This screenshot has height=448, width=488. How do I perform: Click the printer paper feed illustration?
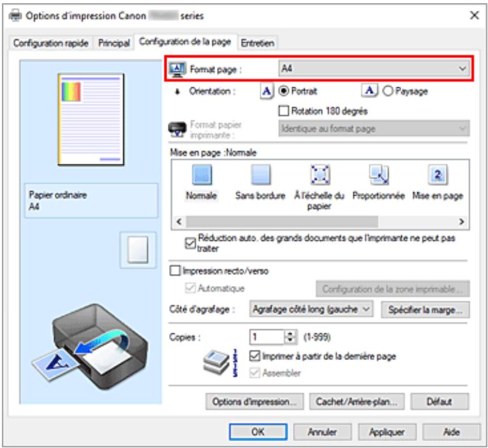pyautogui.click(x=90, y=347)
